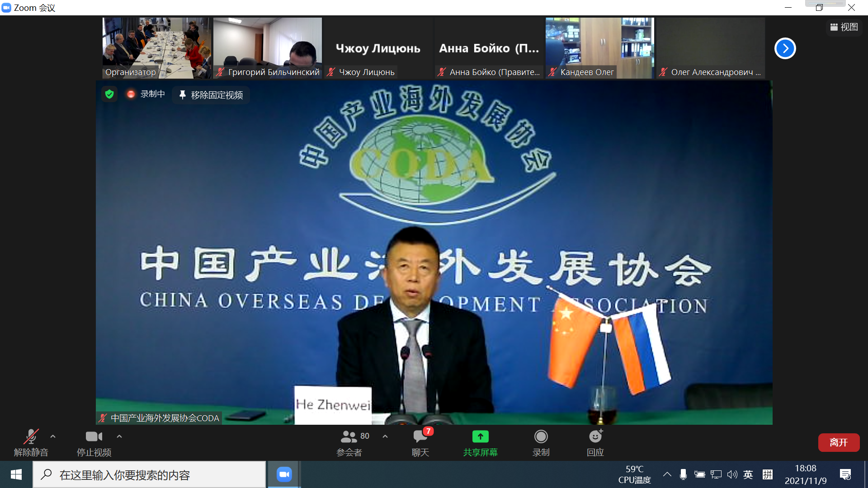Click 录制中 recording indicator
This screenshot has height=488, width=868.
pos(146,94)
